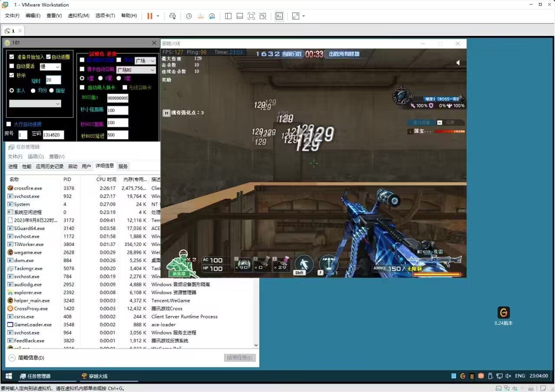Open the 广场 dropdown in 101 window
The width and height of the screenshot is (555, 392).
[x=145, y=61]
